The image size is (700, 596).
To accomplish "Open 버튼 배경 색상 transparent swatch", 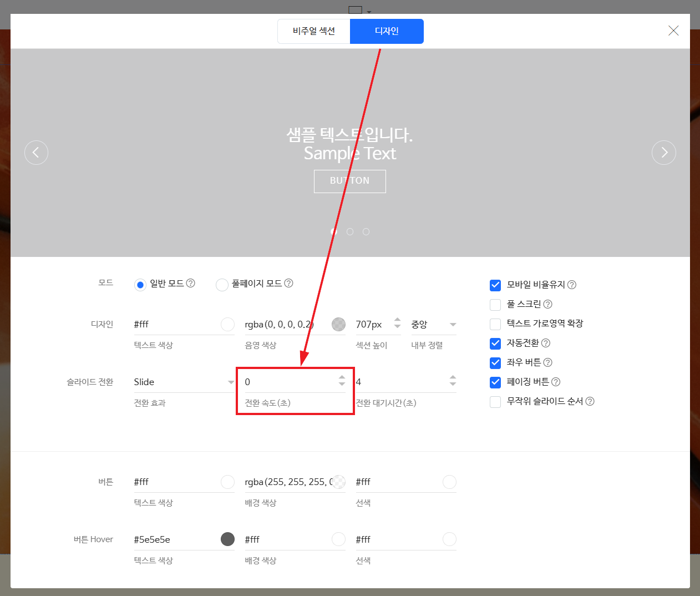I will point(338,482).
